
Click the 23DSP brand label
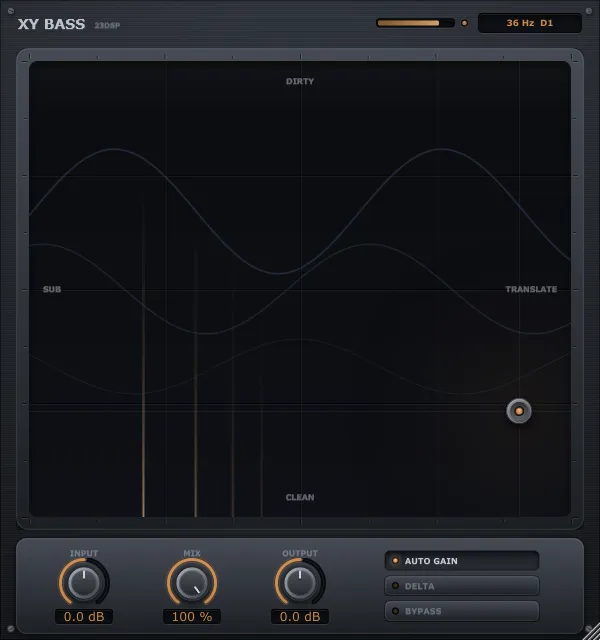coord(107,25)
